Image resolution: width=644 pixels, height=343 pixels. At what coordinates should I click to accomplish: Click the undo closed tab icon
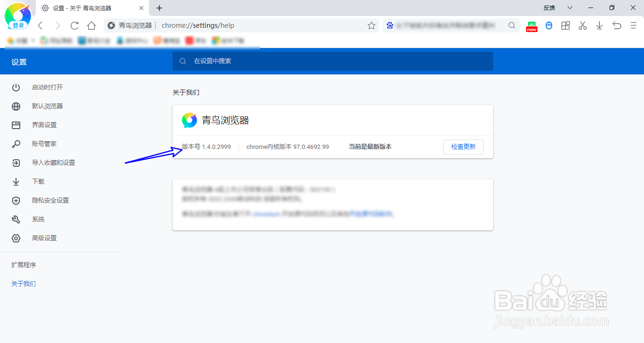click(617, 25)
